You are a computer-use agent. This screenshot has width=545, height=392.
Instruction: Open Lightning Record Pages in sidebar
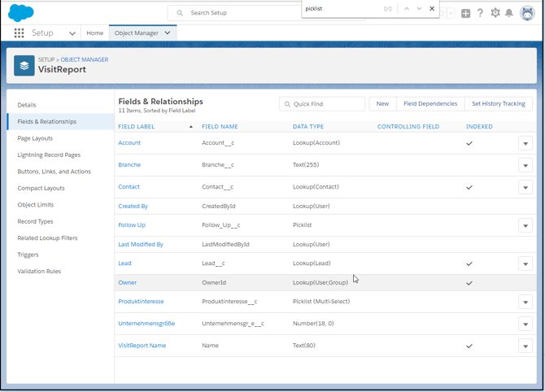click(x=49, y=155)
